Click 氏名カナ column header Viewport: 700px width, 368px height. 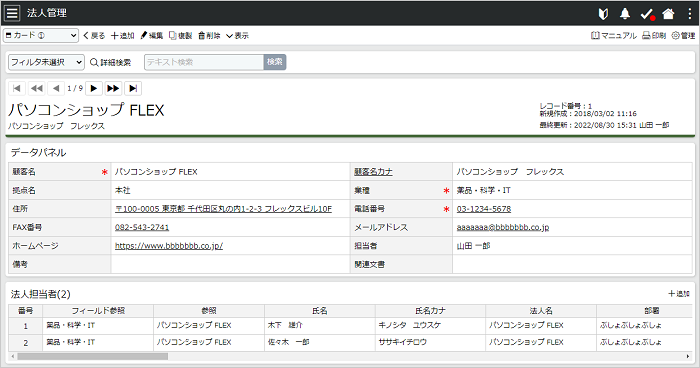[x=430, y=311]
